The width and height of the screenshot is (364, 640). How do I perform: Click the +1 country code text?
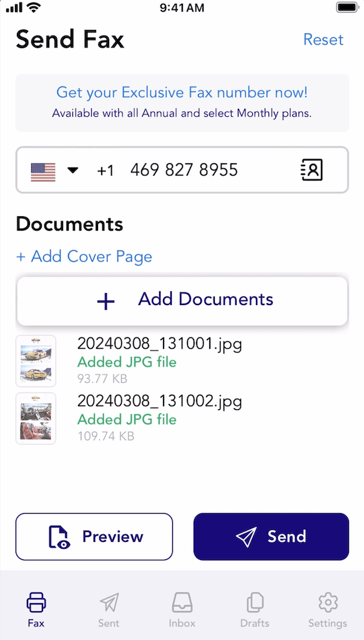(x=106, y=171)
